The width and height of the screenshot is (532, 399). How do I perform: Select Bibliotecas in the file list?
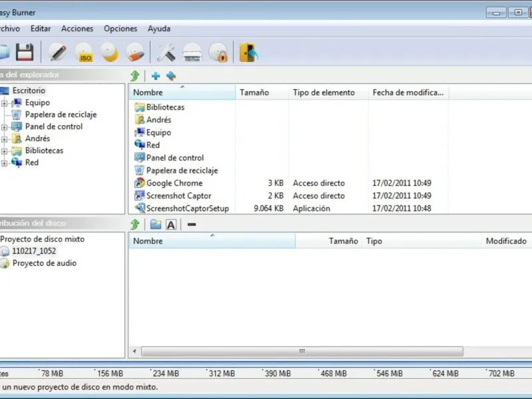pyautogui.click(x=165, y=107)
